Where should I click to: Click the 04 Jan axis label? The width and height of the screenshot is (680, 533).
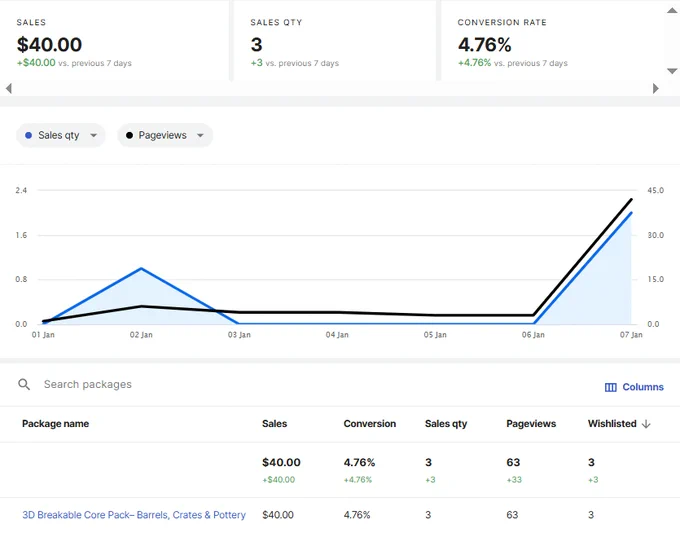point(337,335)
